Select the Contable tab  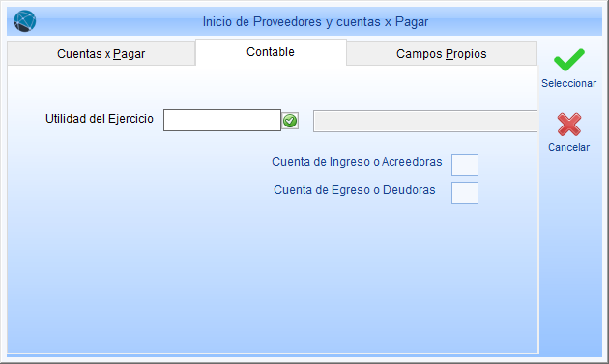[271, 52]
